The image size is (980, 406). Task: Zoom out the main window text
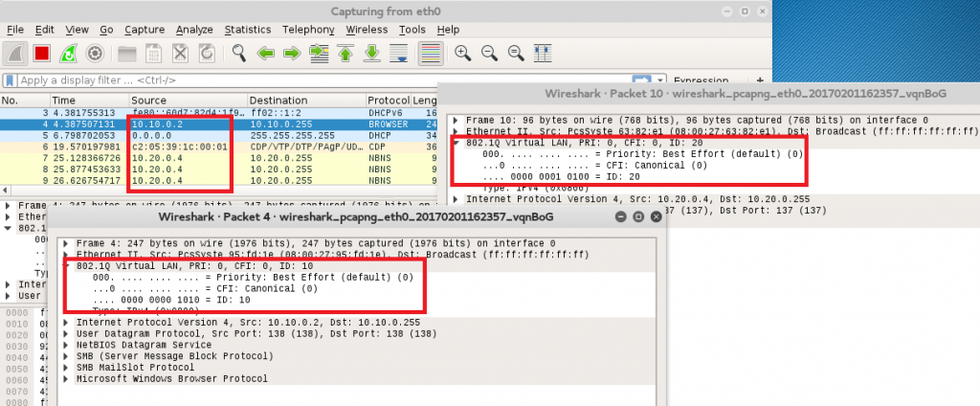click(x=489, y=54)
